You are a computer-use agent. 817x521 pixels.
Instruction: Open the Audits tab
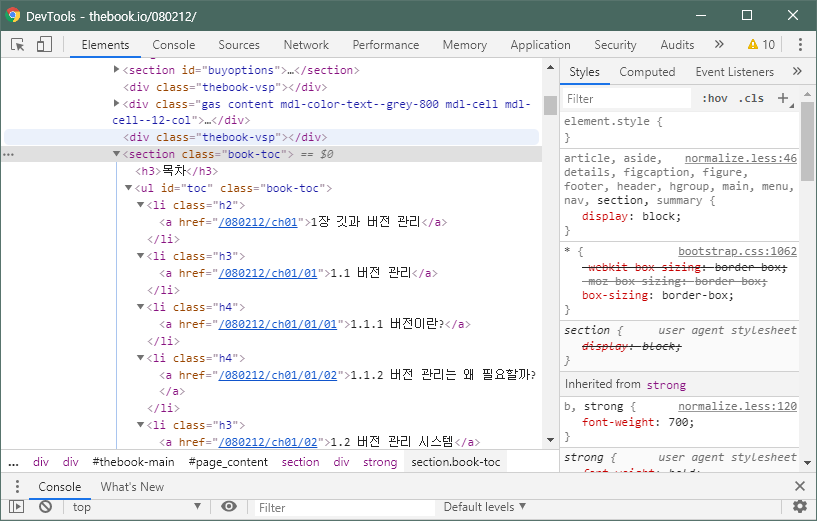677,45
